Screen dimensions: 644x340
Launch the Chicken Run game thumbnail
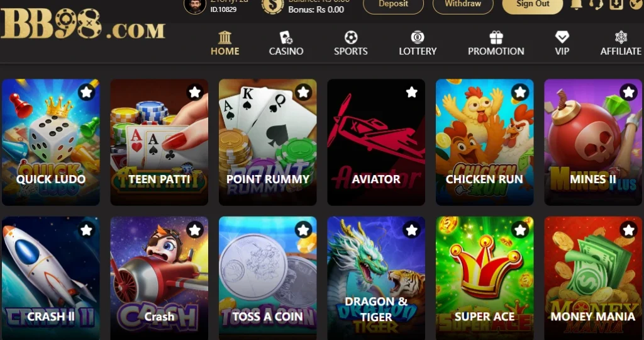(x=485, y=142)
